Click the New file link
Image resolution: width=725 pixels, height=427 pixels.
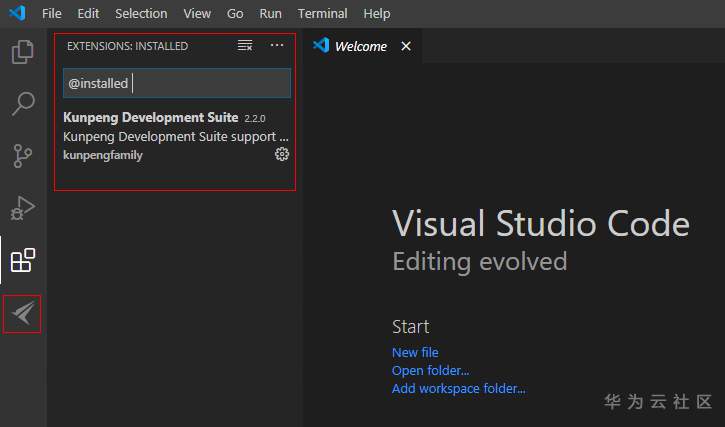[415, 352]
